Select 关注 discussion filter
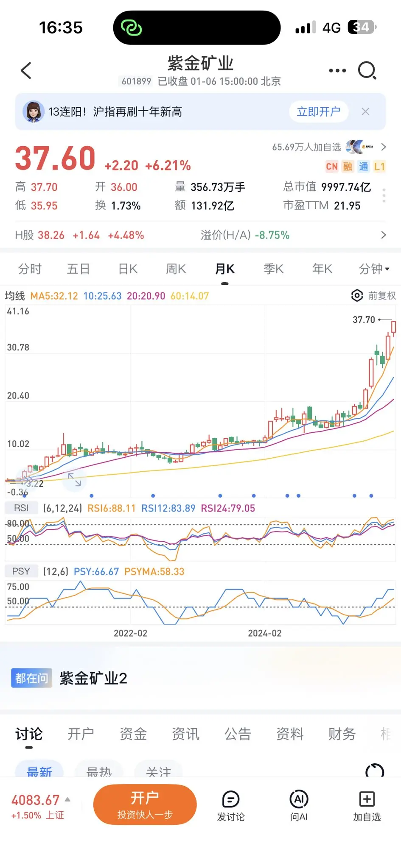 [x=159, y=769]
